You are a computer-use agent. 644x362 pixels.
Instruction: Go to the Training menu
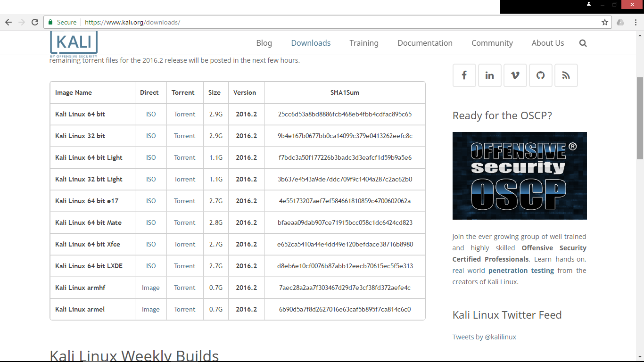point(364,43)
